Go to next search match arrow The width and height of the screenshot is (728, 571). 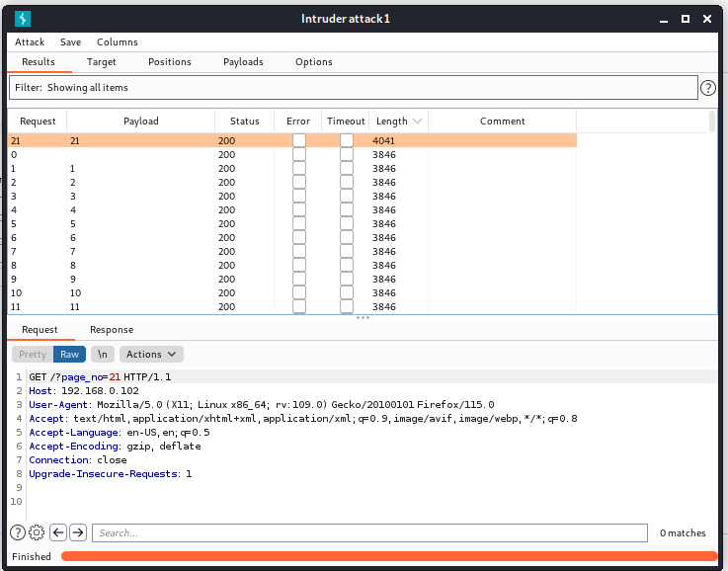[x=78, y=532]
